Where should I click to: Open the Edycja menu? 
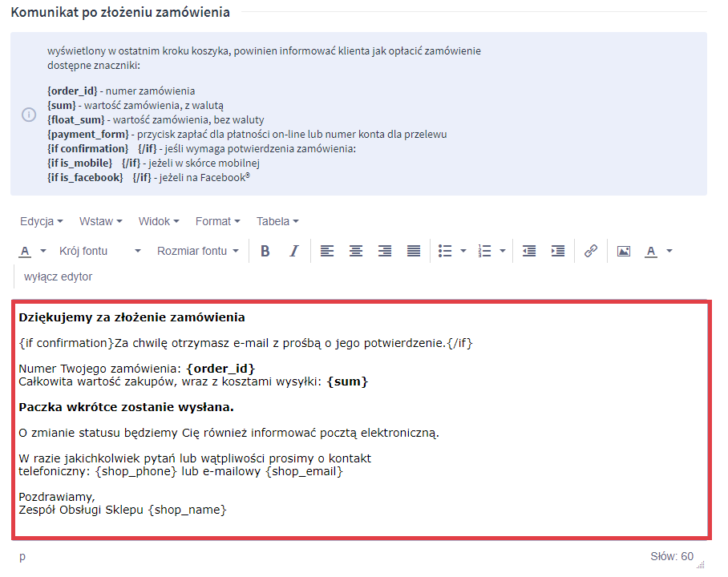(x=42, y=221)
